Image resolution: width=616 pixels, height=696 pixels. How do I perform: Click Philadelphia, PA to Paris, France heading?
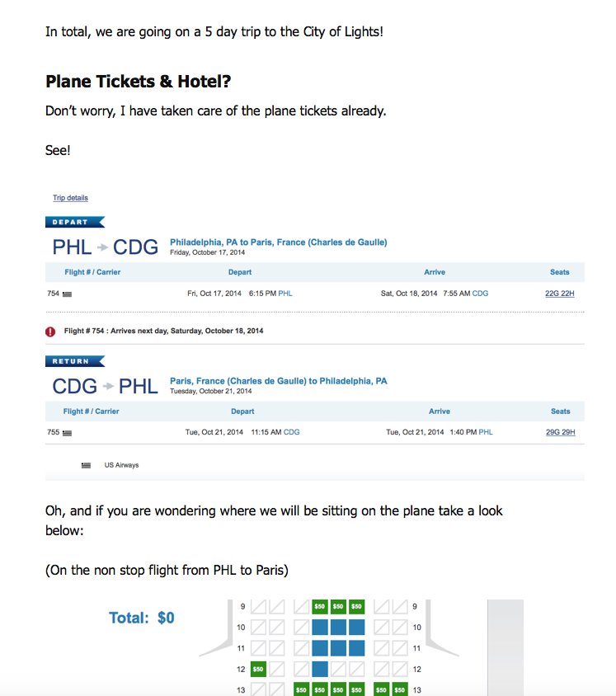[x=278, y=242]
